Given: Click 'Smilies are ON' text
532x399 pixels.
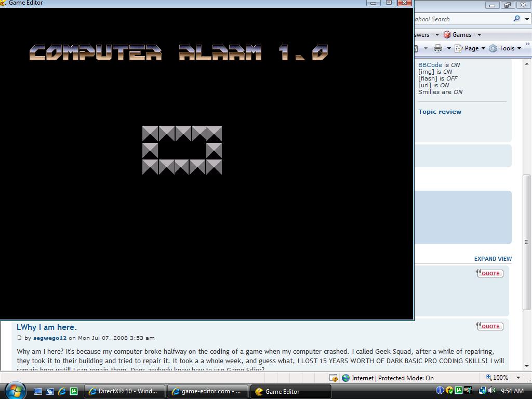Looking at the screenshot, I should point(440,92).
